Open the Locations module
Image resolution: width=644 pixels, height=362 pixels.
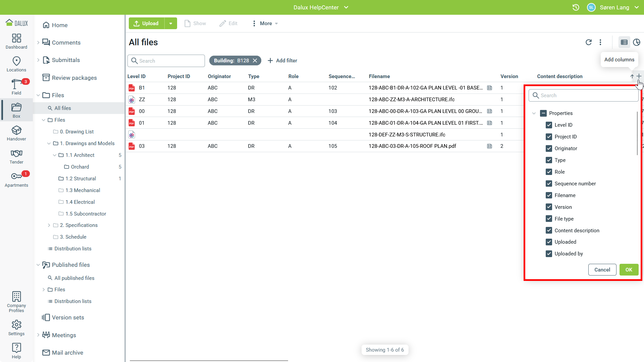point(16,64)
